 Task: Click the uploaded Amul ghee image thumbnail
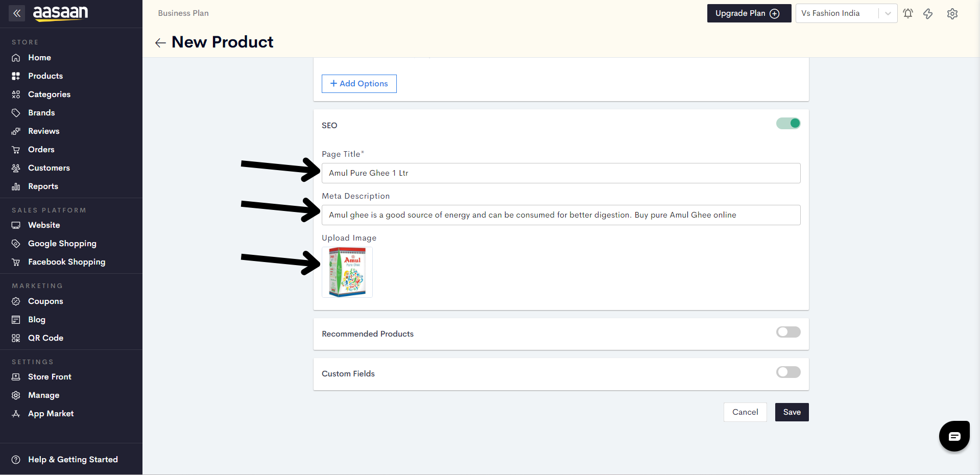tap(347, 272)
